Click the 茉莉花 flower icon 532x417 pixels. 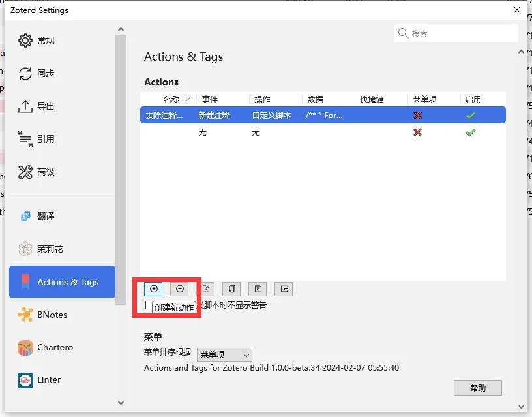point(25,249)
